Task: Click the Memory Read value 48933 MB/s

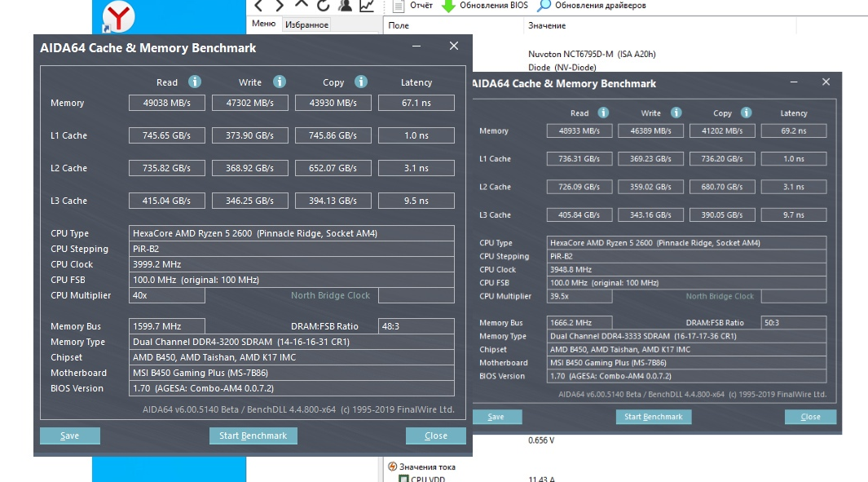Action: click(579, 130)
